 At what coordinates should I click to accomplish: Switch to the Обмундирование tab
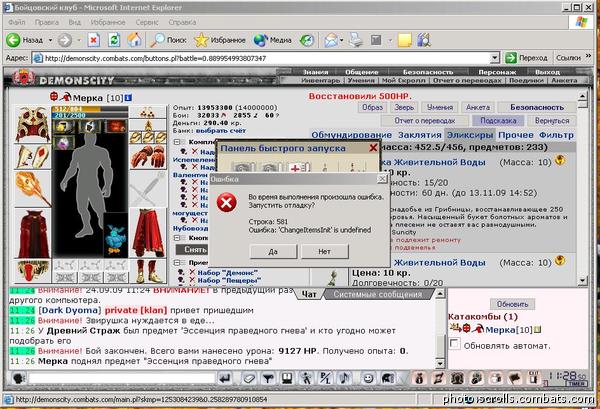[351, 135]
